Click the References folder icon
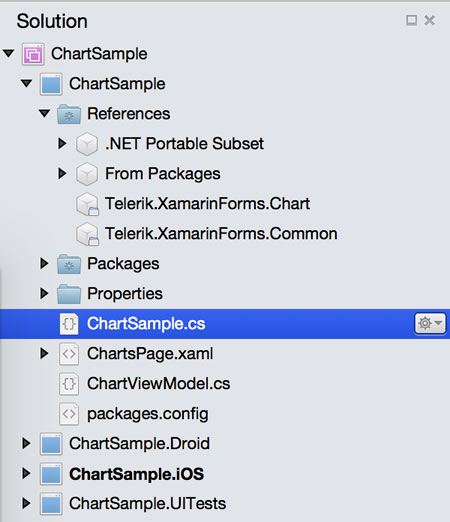Screen dimensions: 450x522 (69, 114)
